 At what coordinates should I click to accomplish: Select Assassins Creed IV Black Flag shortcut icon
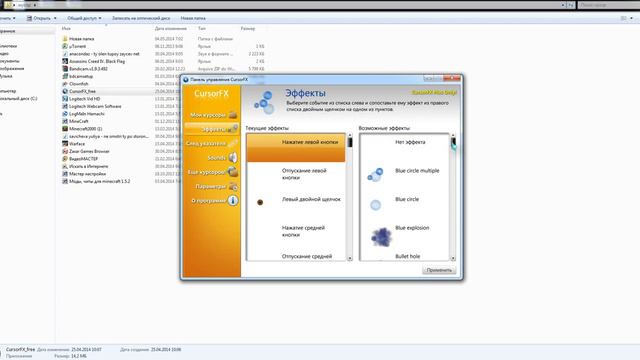(x=65, y=61)
